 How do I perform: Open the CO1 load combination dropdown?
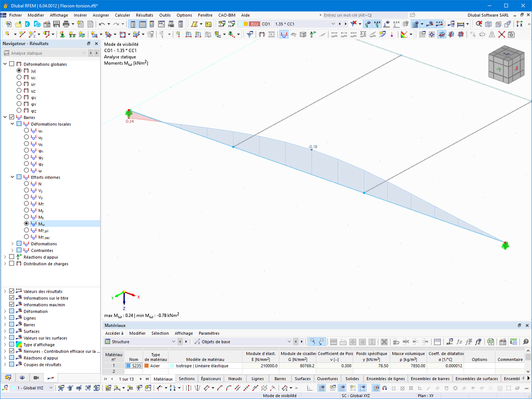click(333, 24)
